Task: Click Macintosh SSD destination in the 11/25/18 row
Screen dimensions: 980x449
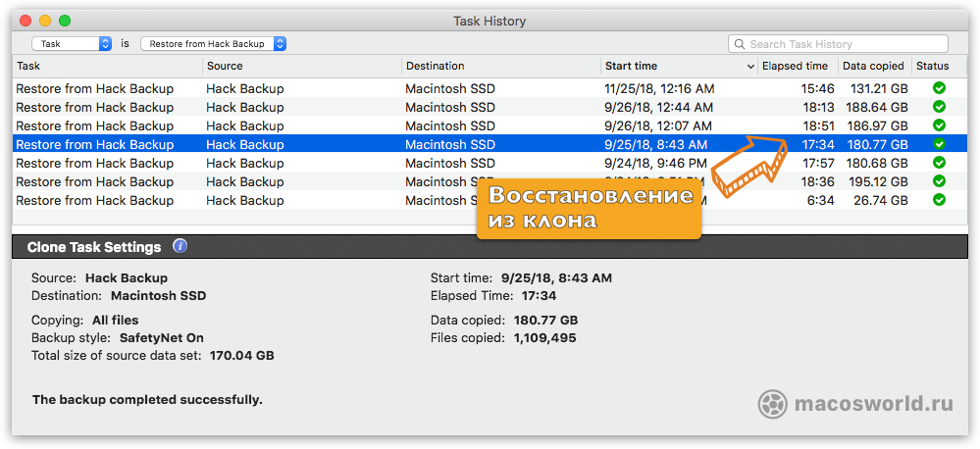Action: point(450,88)
